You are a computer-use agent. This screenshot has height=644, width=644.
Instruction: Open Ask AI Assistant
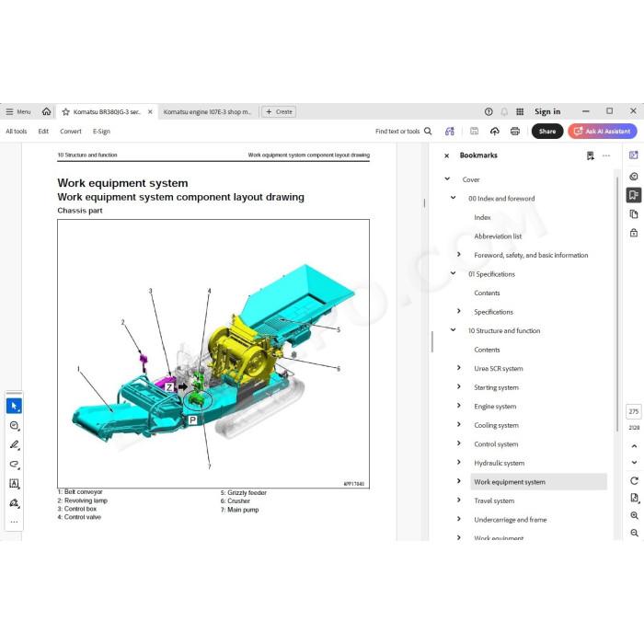pos(602,132)
